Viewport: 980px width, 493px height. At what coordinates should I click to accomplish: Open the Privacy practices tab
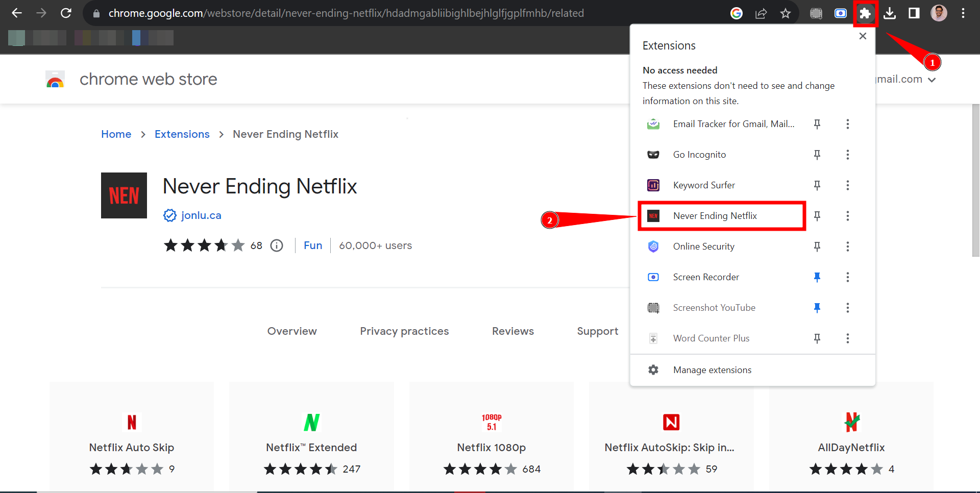tap(404, 331)
